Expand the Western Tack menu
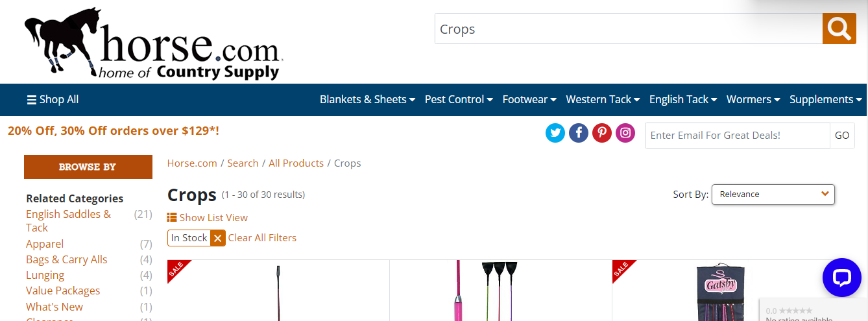This screenshot has width=868, height=321. pos(603,99)
